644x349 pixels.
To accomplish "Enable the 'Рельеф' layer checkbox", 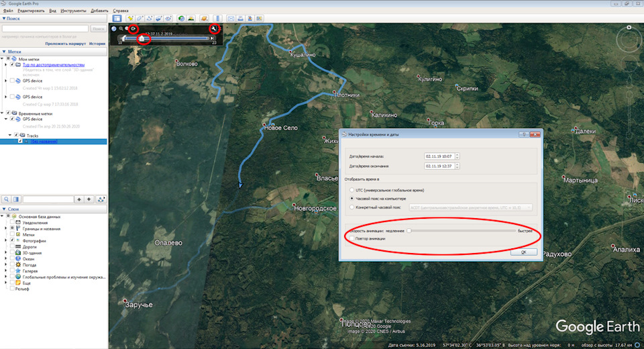I will 12,289.
